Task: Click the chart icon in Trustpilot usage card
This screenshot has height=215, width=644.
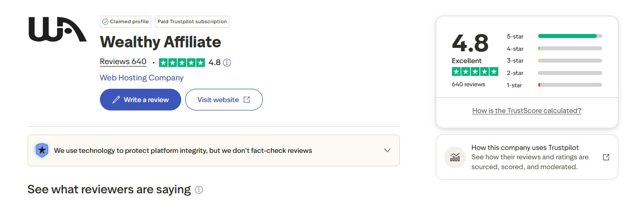Action: pos(455,157)
